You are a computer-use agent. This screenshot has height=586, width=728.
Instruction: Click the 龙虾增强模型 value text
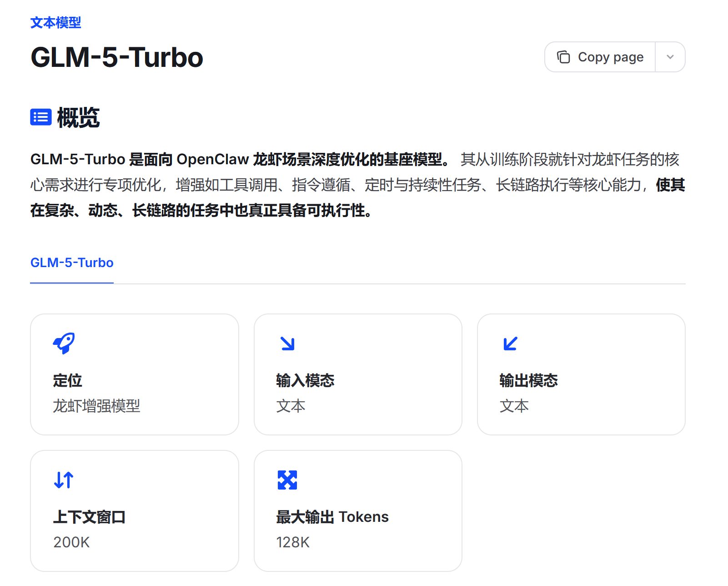point(96,406)
